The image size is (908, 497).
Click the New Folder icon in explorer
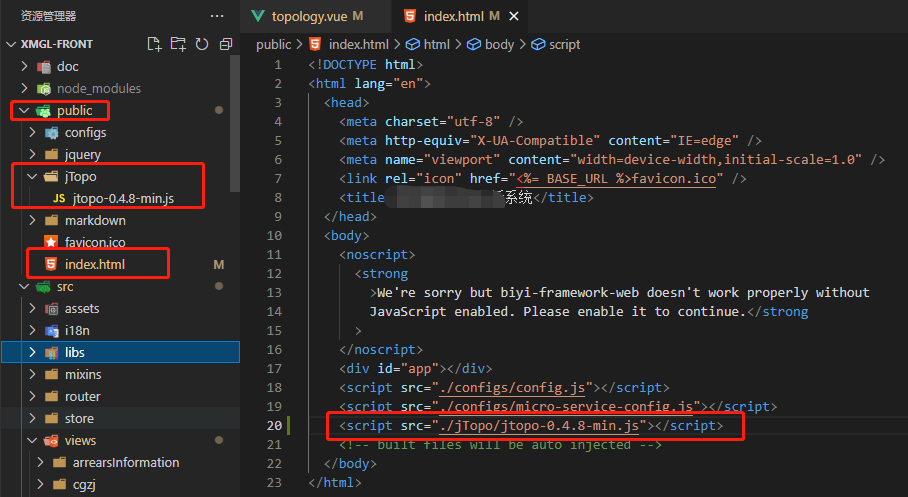178,44
